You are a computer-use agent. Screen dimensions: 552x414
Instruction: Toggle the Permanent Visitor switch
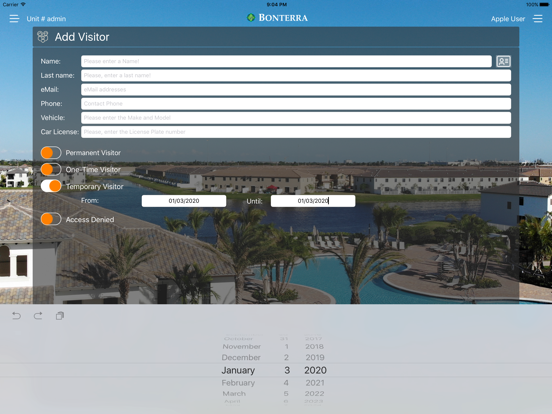coord(51,152)
